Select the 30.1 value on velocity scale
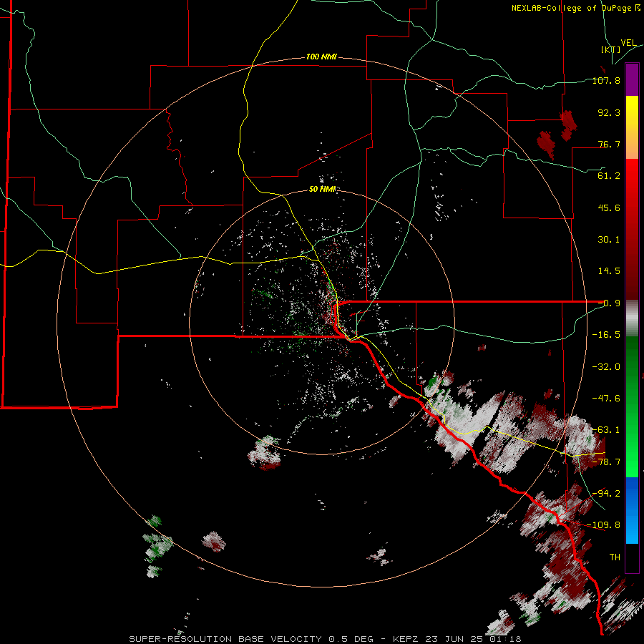This screenshot has width=644, height=644. [x=609, y=240]
